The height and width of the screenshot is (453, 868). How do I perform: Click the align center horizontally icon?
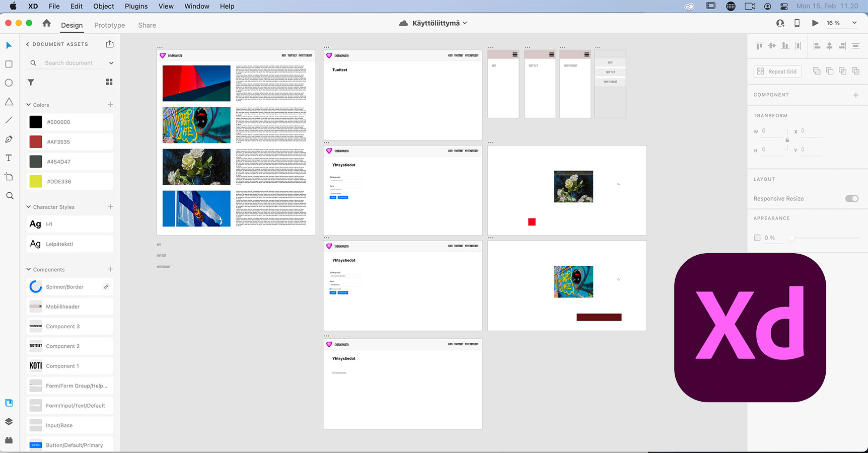coord(830,46)
